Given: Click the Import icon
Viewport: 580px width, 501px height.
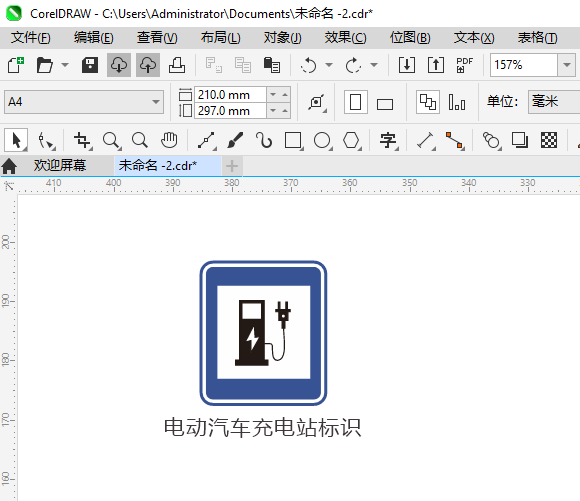Looking at the screenshot, I should [407, 65].
